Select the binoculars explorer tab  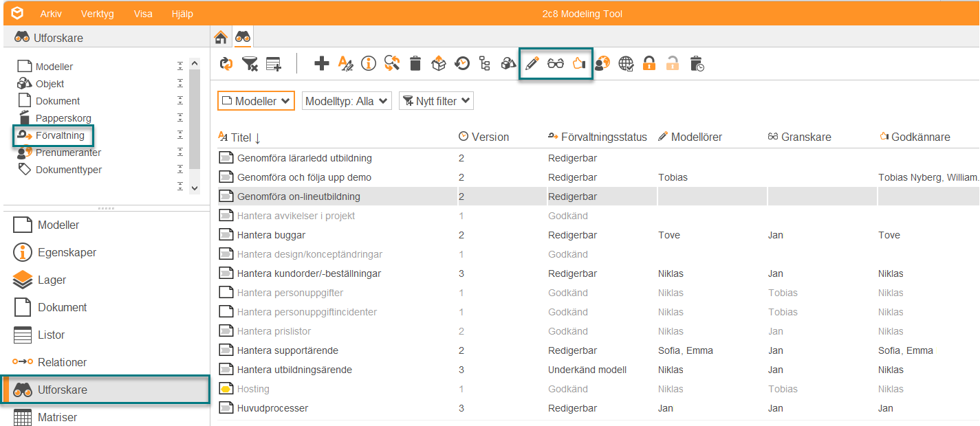click(243, 37)
